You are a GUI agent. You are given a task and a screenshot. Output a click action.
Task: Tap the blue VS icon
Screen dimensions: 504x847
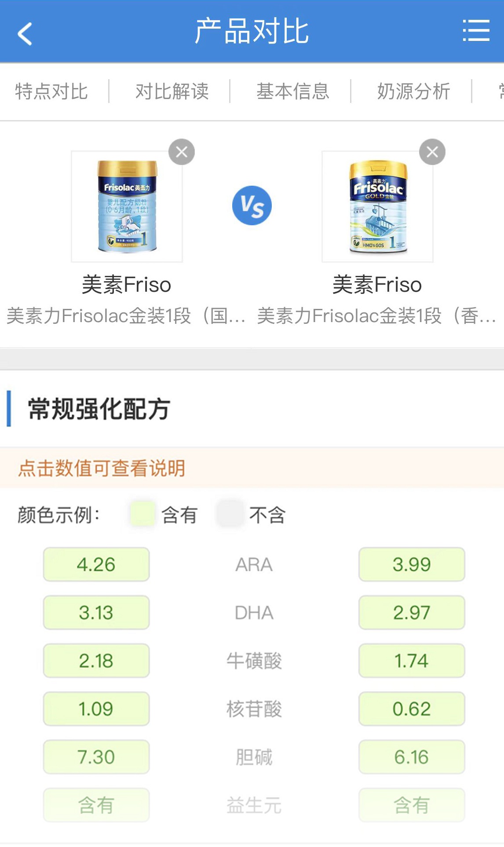coord(252,205)
